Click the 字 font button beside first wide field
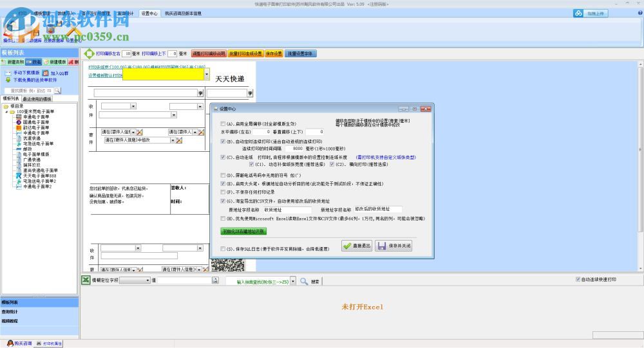The height and width of the screenshot is (348, 644). pos(200,93)
